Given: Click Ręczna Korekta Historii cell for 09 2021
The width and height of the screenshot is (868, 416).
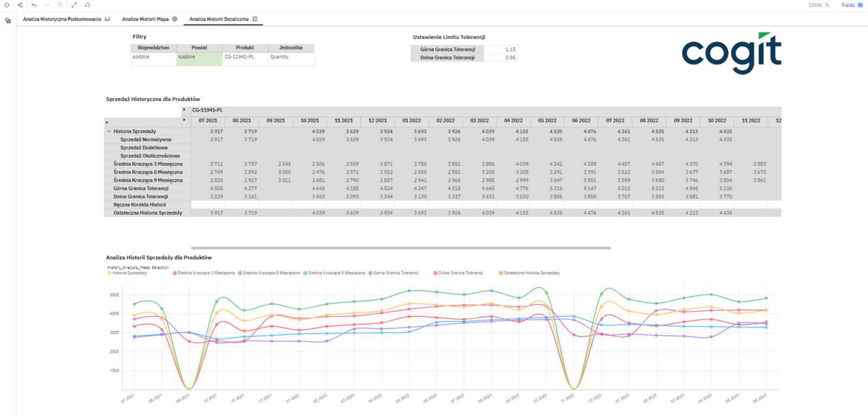Looking at the screenshot, I should pos(276,205).
